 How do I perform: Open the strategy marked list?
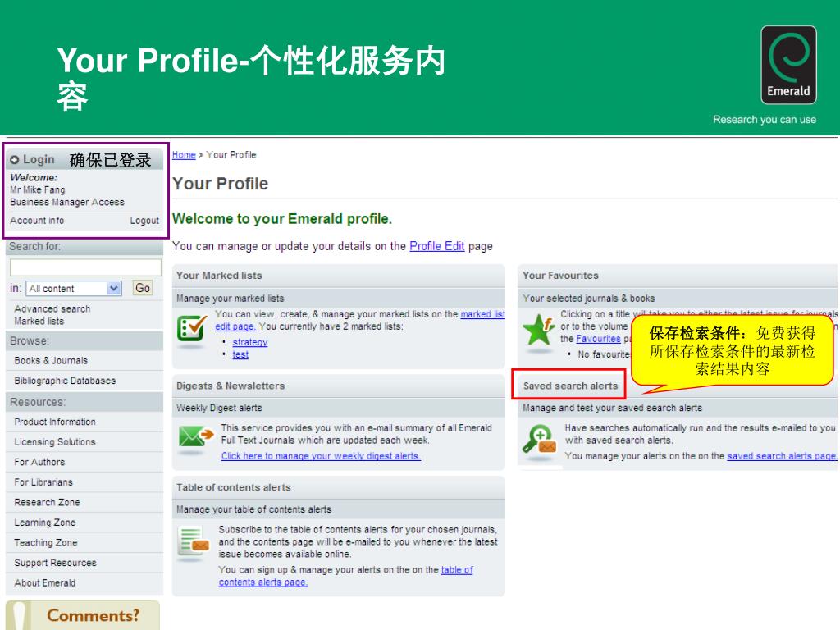pyautogui.click(x=249, y=342)
